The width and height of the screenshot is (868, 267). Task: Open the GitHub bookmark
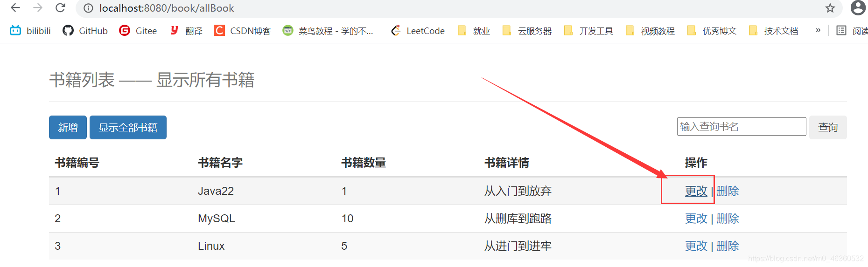click(x=85, y=31)
